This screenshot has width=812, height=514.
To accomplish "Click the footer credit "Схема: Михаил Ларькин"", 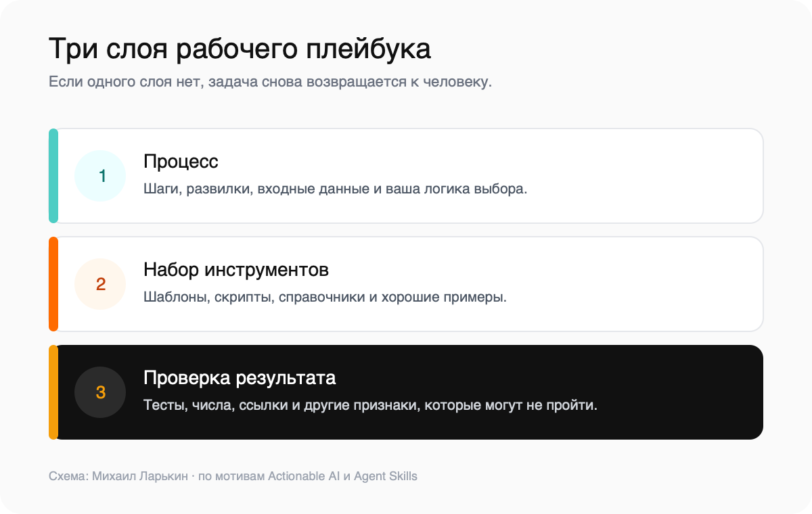I will [x=118, y=476].
